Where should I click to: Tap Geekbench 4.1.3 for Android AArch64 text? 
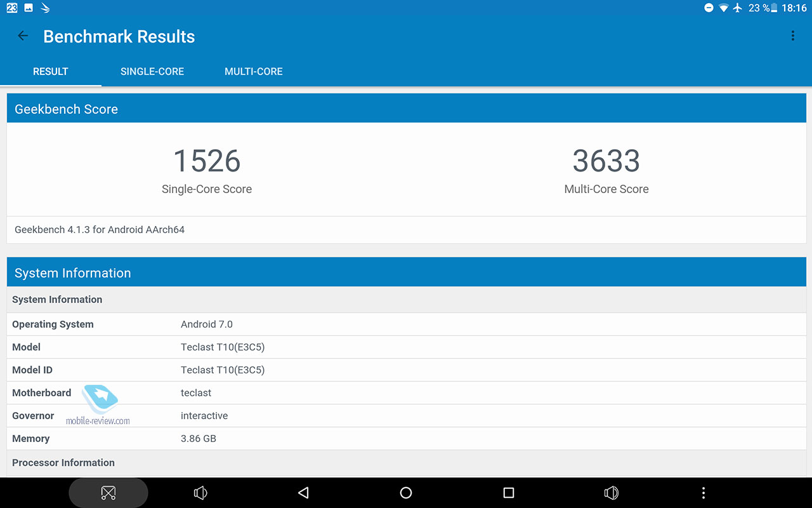click(100, 230)
